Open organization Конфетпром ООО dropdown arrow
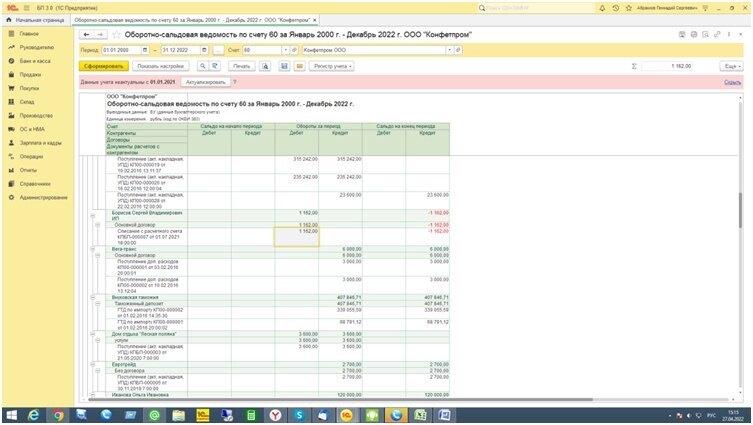753x425 pixels. tap(449, 50)
